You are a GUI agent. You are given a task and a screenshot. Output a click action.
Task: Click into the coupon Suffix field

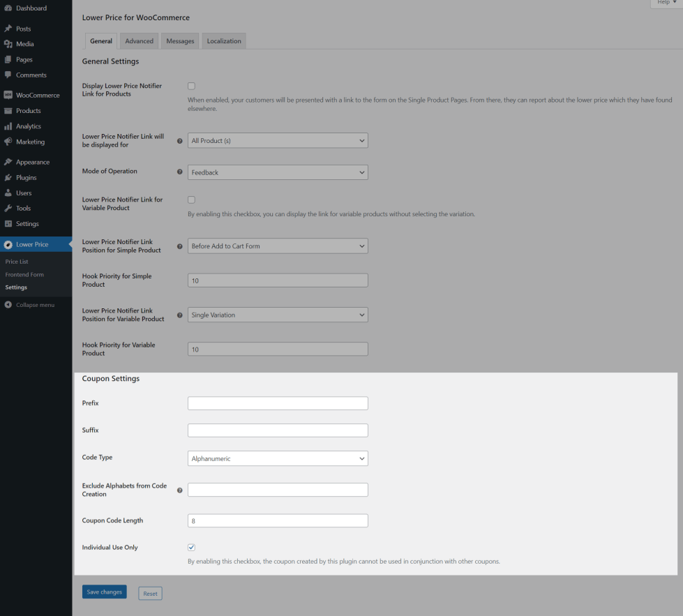pos(278,430)
